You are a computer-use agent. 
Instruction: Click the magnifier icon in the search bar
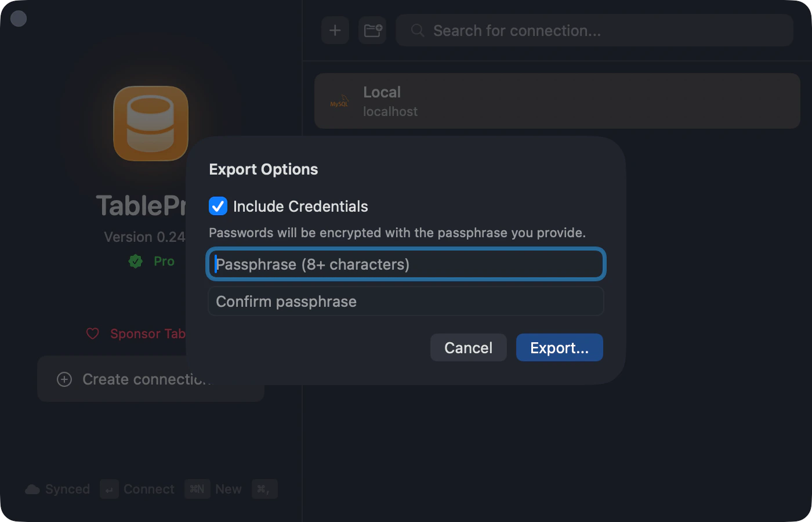(x=416, y=30)
